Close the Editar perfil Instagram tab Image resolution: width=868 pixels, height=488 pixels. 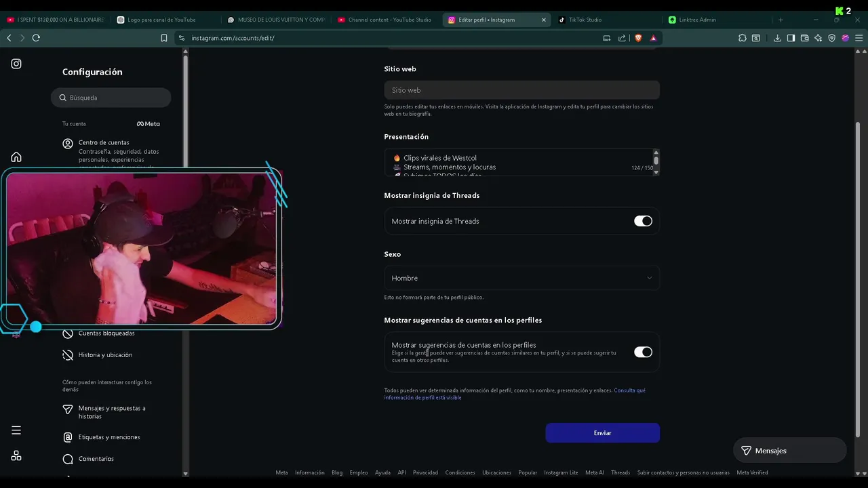pos(543,20)
